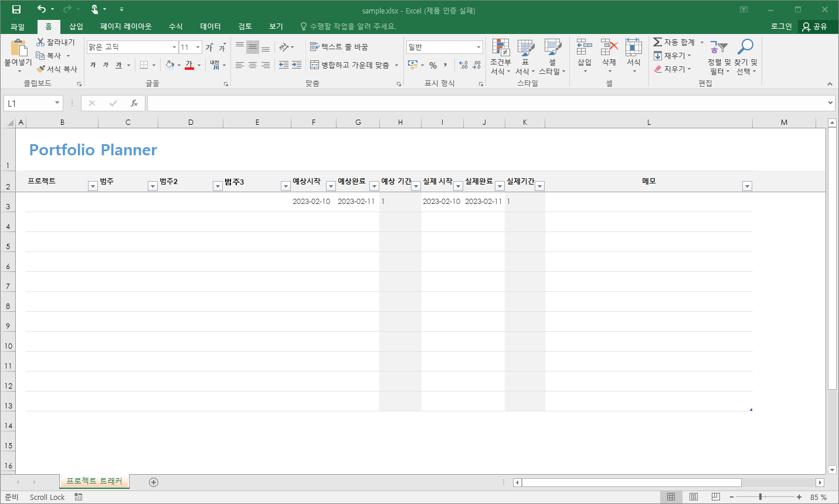This screenshot has width=839, height=504.
Task: Apply fill color bucket
Action: pos(169,65)
